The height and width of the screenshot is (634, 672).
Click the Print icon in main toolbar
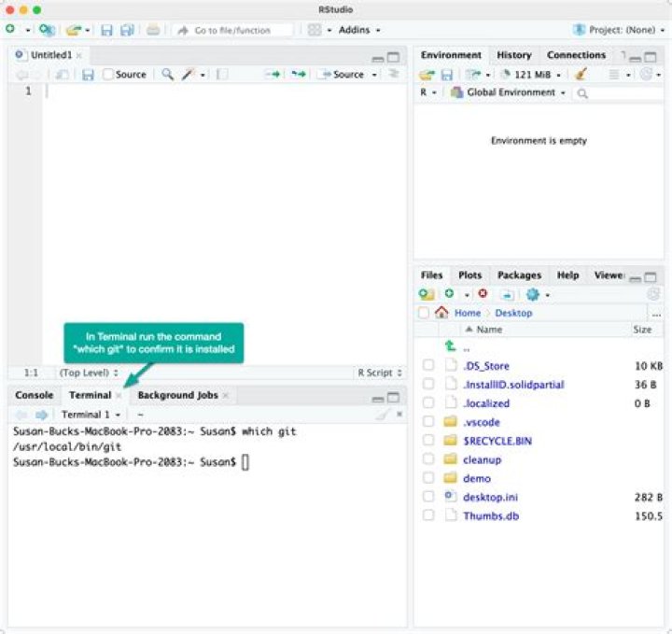pos(153,30)
